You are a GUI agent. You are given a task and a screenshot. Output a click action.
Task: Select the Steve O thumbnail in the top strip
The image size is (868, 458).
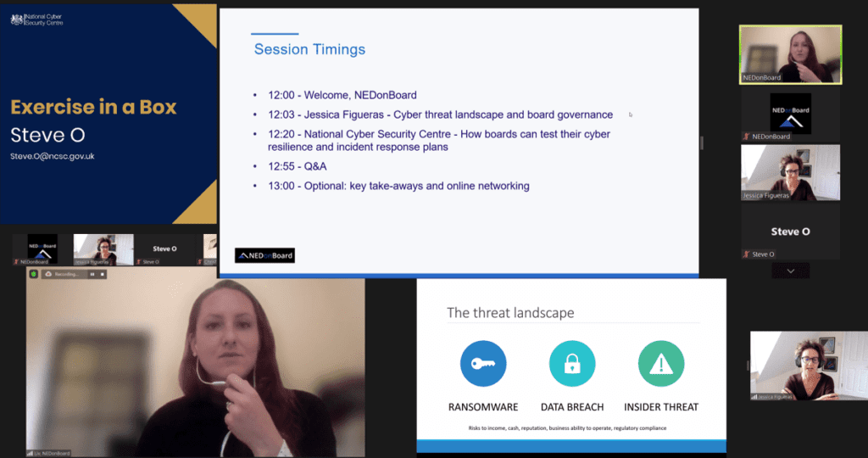pos(165,249)
